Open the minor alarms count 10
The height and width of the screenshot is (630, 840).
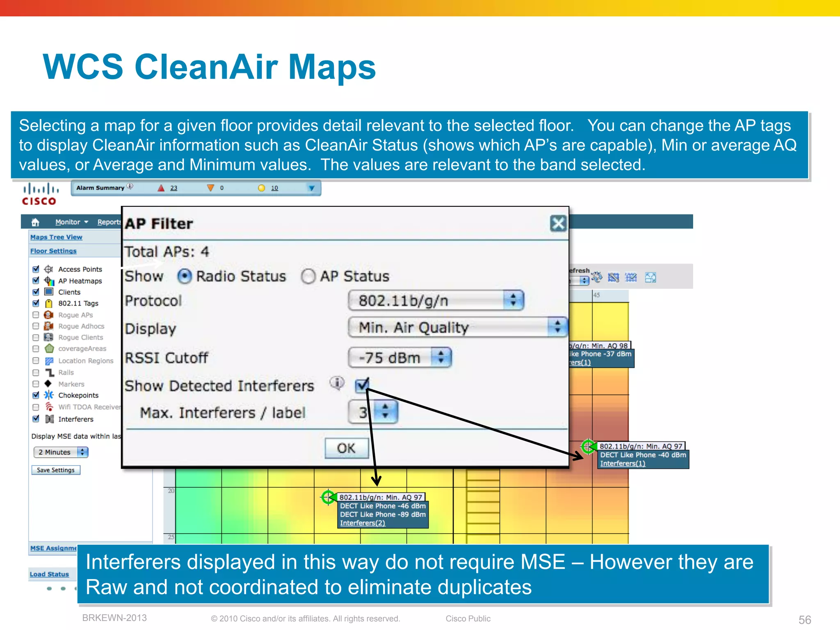pyautogui.click(x=274, y=188)
